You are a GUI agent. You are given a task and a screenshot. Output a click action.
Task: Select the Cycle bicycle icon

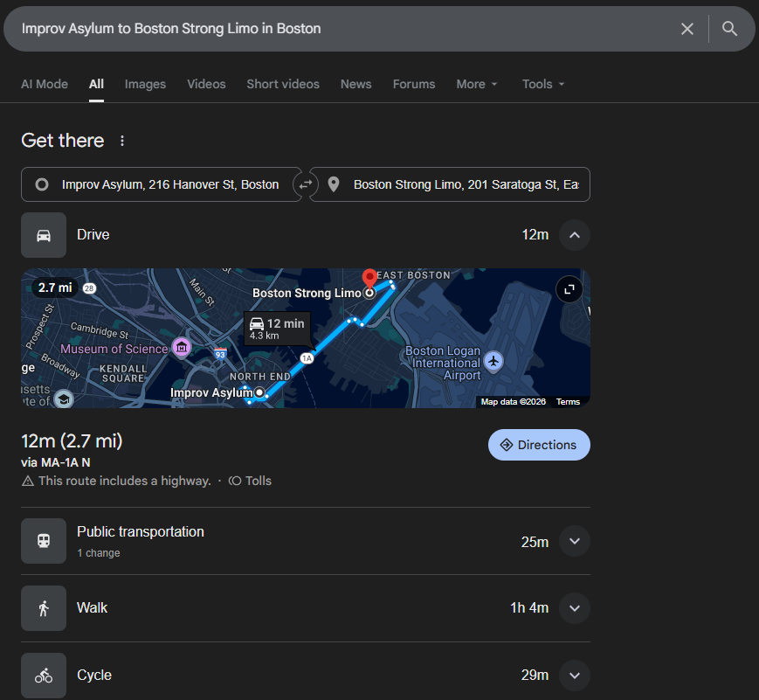[x=44, y=676]
